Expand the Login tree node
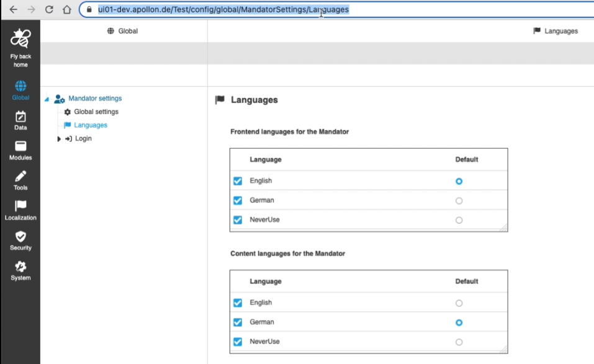Screen dimensions: 594x364 pyautogui.click(x=59, y=139)
